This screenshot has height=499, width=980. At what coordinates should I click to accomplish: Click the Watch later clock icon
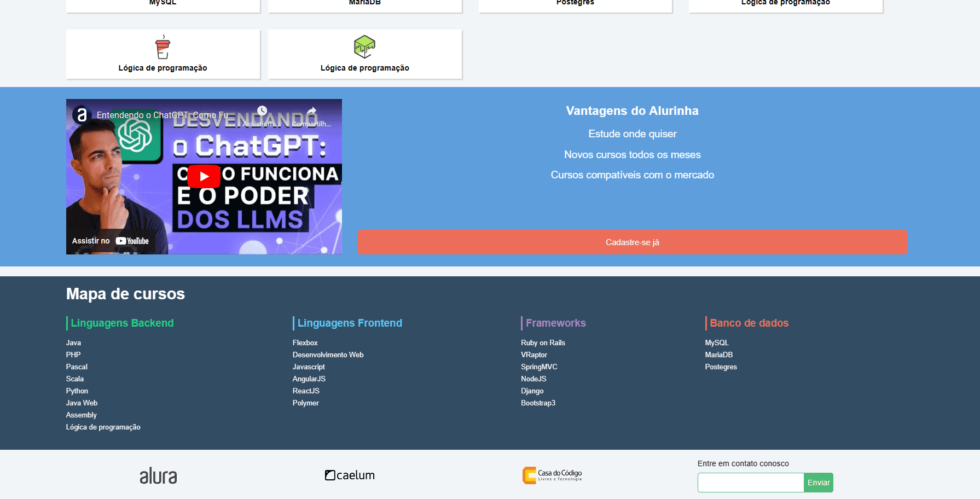tap(262, 111)
